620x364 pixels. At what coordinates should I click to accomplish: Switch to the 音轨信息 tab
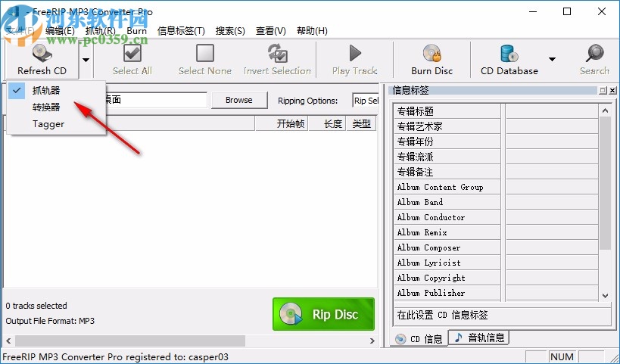[480, 338]
